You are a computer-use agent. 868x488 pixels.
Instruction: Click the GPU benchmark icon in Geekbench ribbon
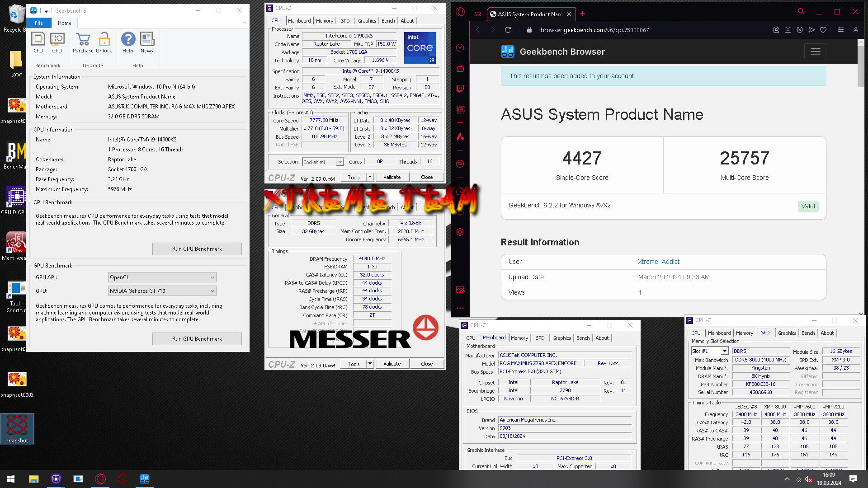tap(57, 43)
